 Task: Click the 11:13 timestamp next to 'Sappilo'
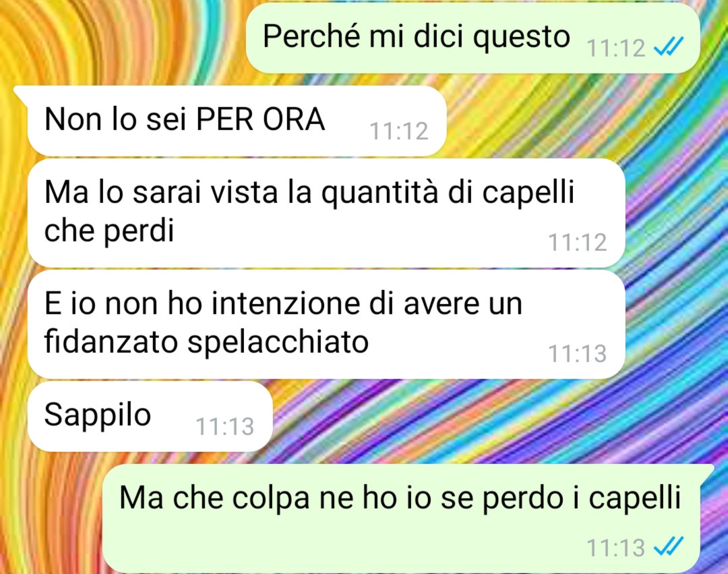[224, 426]
